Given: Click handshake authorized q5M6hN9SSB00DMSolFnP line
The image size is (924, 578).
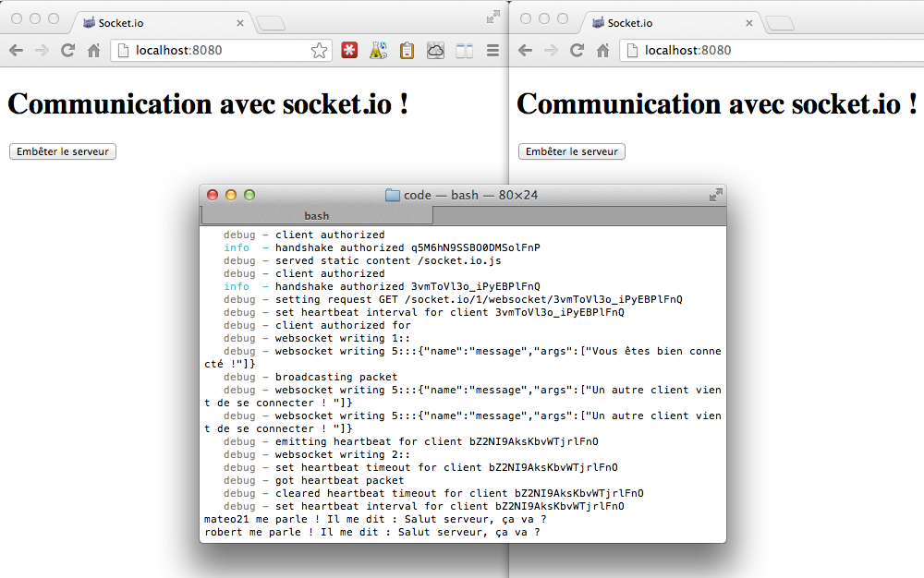Looking at the screenshot, I should coord(382,247).
